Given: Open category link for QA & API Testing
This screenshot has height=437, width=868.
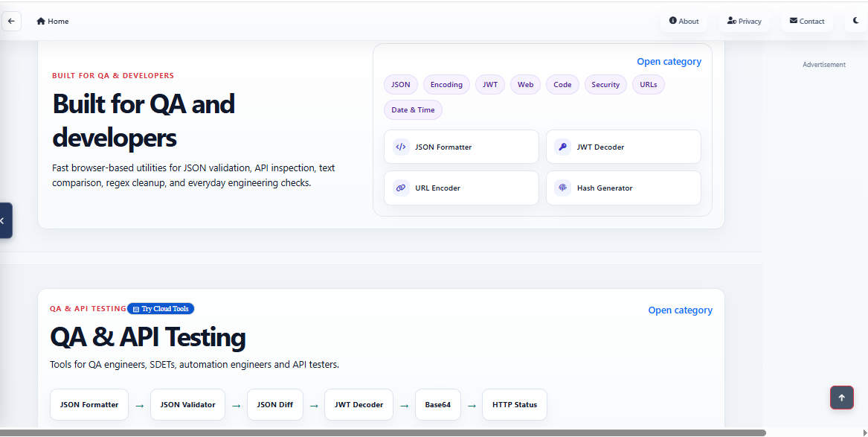Looking at the screenshot, I should pos(681,310).
